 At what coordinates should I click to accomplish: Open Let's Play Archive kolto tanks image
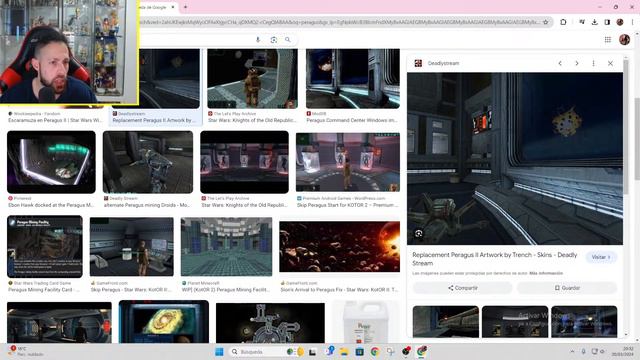244,162
